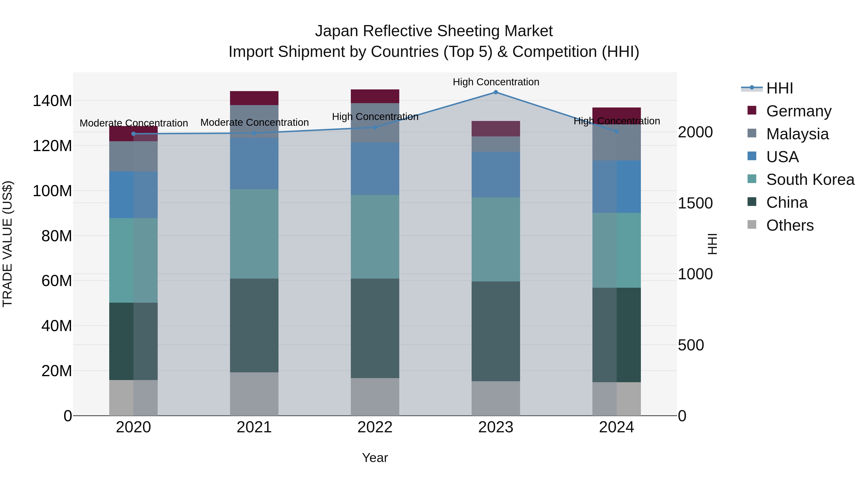Screen dimensions: 868x488
Task: Click the 2024 'High Concentration' annotation
Action: pyautogui.click(x=617, y=121)
